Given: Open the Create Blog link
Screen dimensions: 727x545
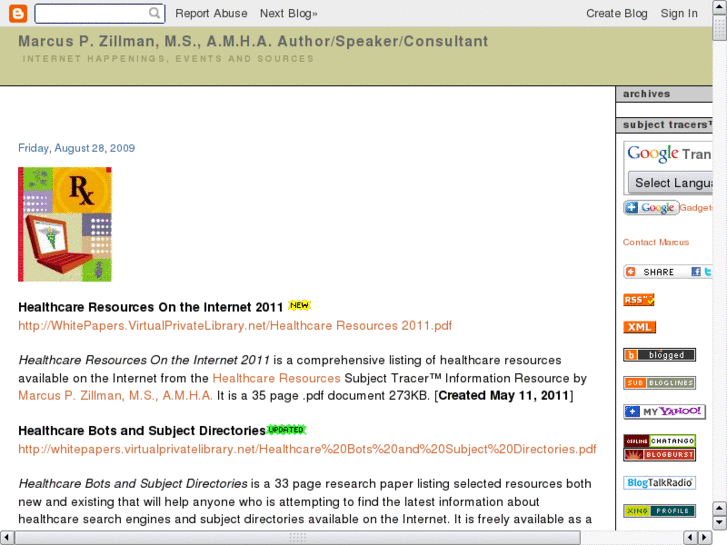Looking at the screenshot, I should tap(617, 13).
